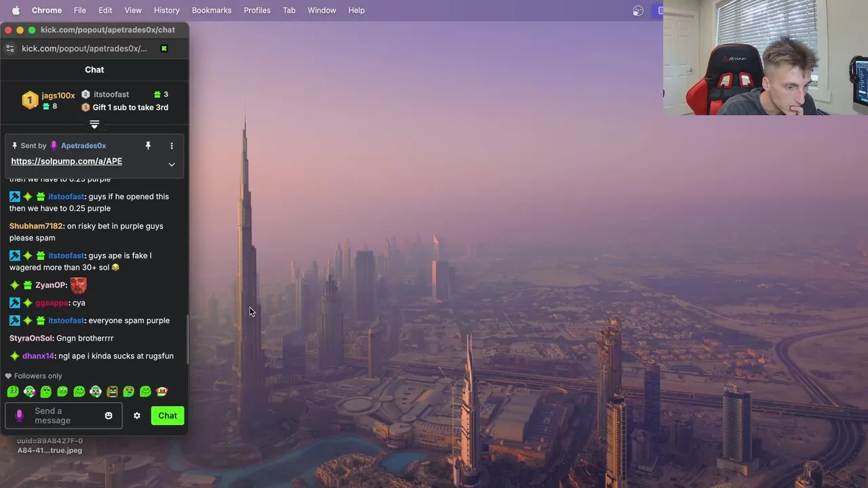Open the Help menu
This screenshot has width=868, height=488.
click(x=357, y=10)
